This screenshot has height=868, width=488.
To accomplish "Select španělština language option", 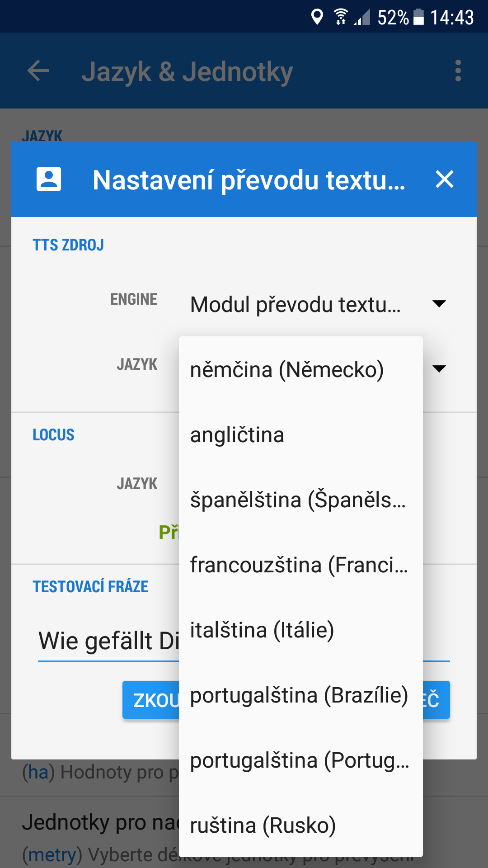I will pos(298,500).
